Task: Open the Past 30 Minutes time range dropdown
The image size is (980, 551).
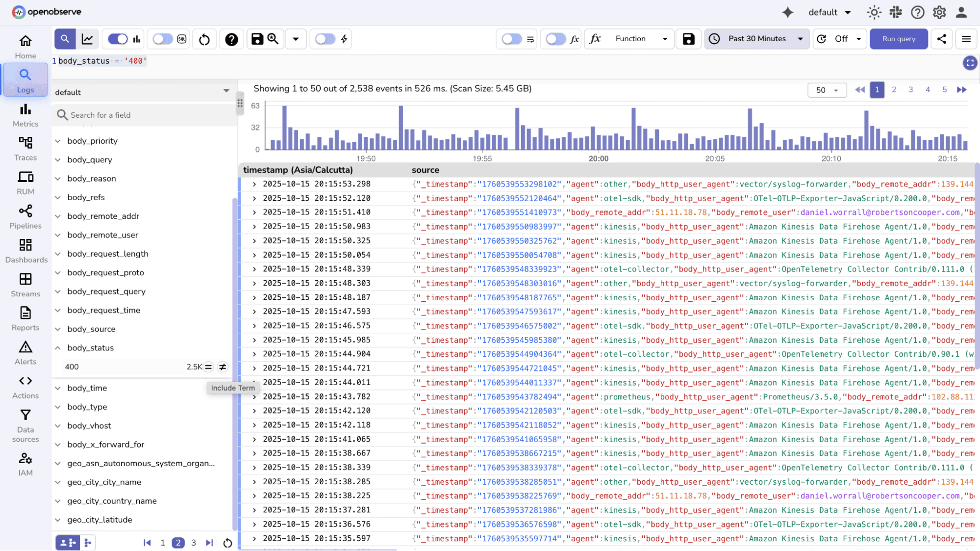Action: tap(756, 39)
